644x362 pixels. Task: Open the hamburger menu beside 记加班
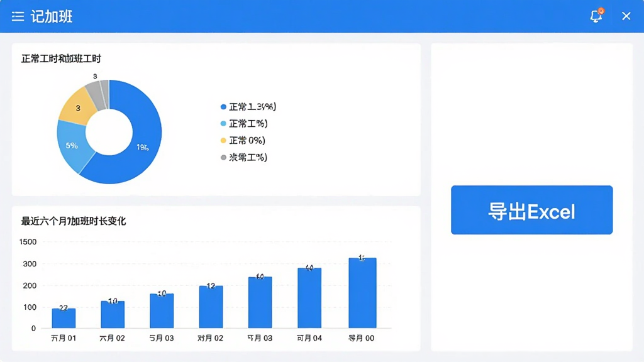(x=18, y=16)
